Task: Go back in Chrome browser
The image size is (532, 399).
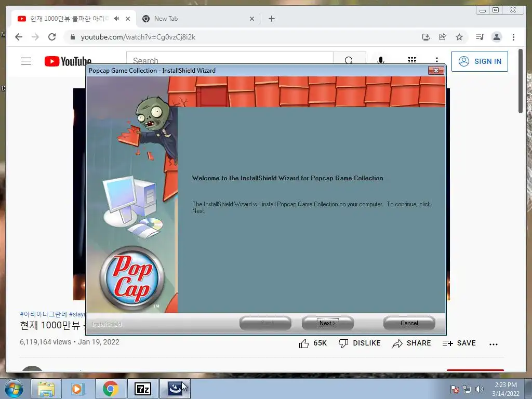Action: (x=19, y=37)
